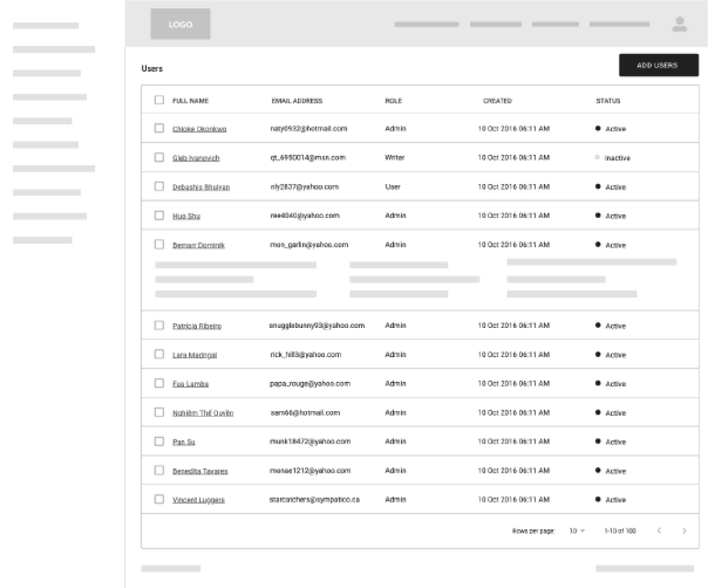708x588 pixels.
Task: Sort table by Created column header
Action: pyautogui.click(x=497, y=101)
